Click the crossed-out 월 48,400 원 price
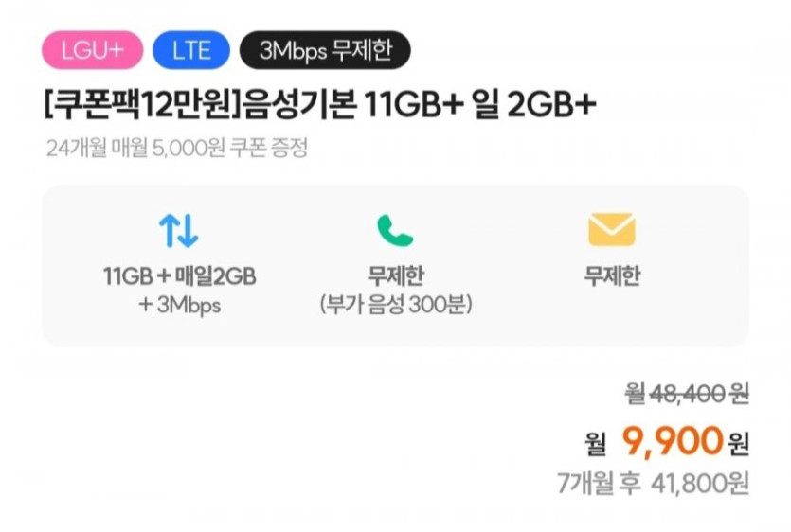This screenshot has height=532, width=791. 687,394
